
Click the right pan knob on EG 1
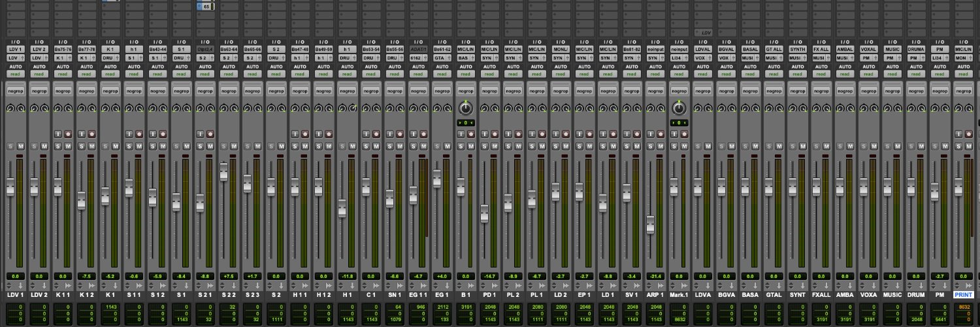pyautogui.click(x=447, y=109)
